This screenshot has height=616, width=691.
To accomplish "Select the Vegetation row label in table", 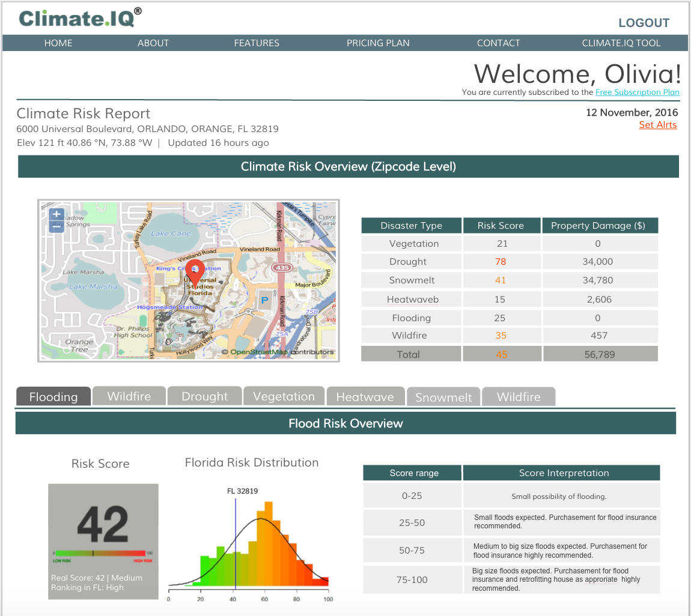I will (x=414, y=244).
